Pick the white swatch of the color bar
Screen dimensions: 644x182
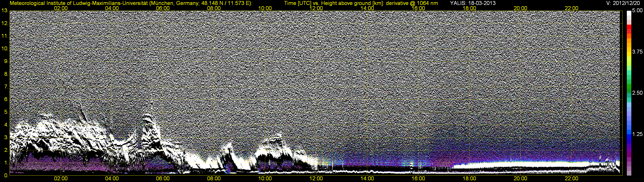pos(629,13)
